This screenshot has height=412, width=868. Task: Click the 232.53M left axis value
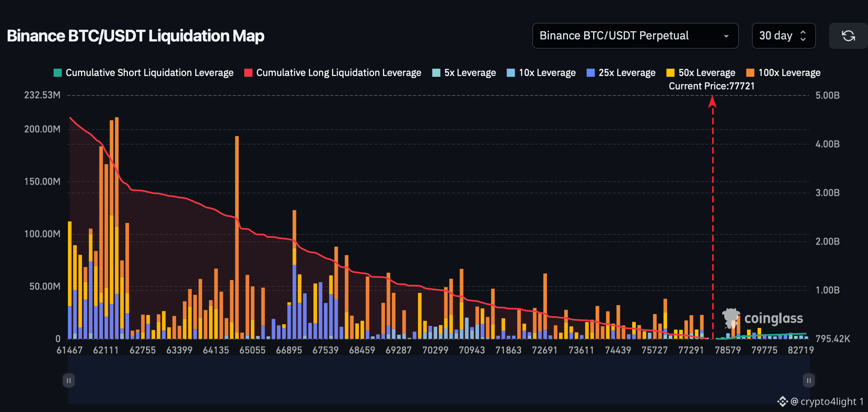(42, 95)
